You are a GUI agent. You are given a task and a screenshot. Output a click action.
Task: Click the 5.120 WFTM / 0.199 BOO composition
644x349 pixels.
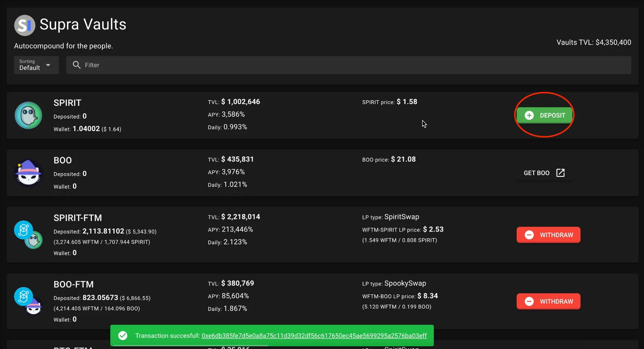397,307
